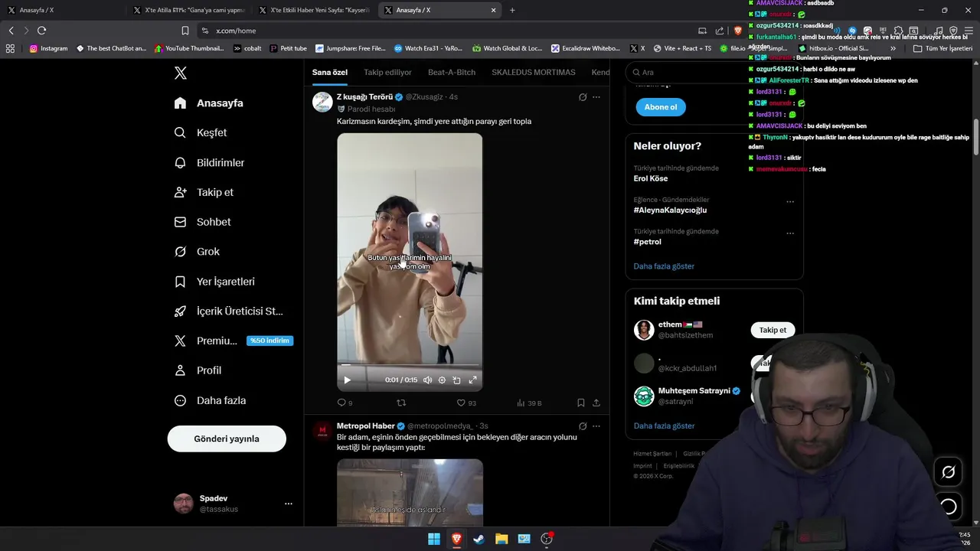Reply to Z kuşağı Terörü post
This screenshot has height=551, width=980.
point(345,403)
